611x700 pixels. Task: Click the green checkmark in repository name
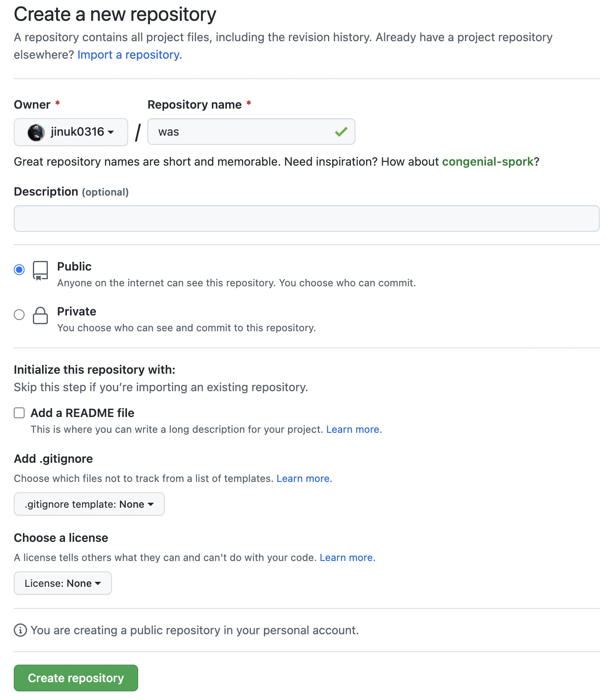point(341,132)
